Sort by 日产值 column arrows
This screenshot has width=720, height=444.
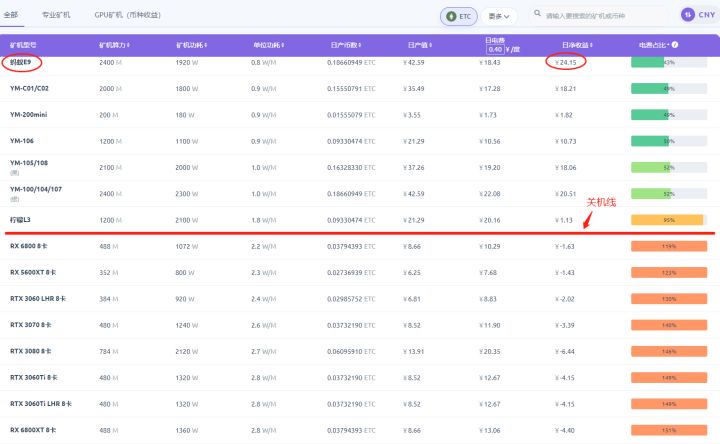pos(432,46)
